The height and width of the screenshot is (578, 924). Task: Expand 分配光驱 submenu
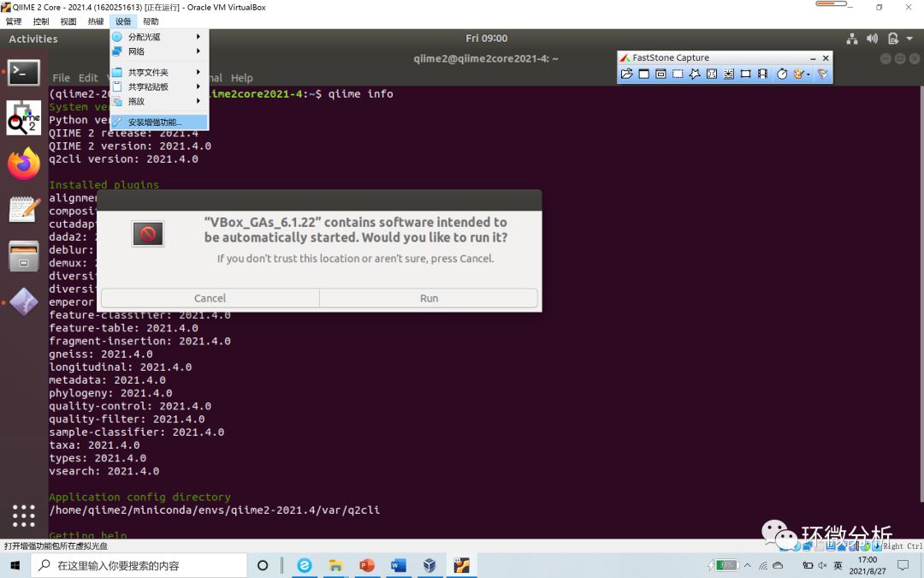[159, 37]
